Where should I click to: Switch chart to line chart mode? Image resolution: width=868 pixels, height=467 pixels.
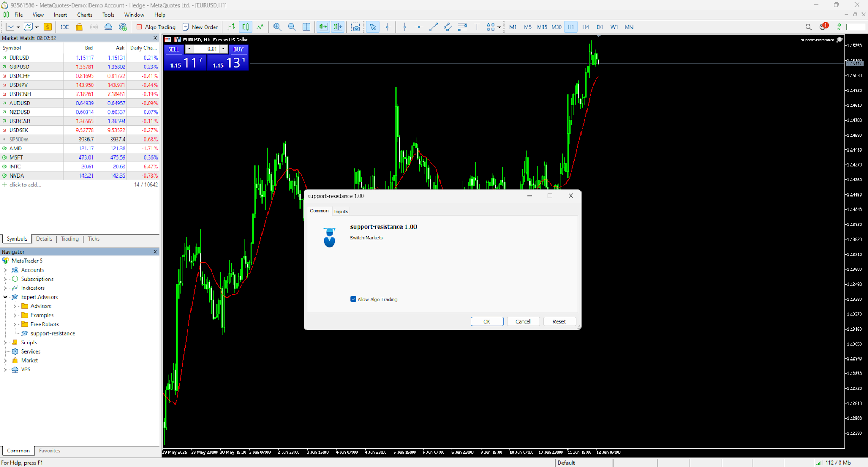click(x=260, y=27)
